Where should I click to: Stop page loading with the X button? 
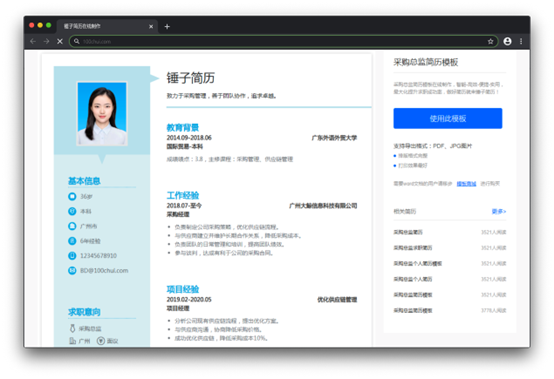click(x=60, y=41)
